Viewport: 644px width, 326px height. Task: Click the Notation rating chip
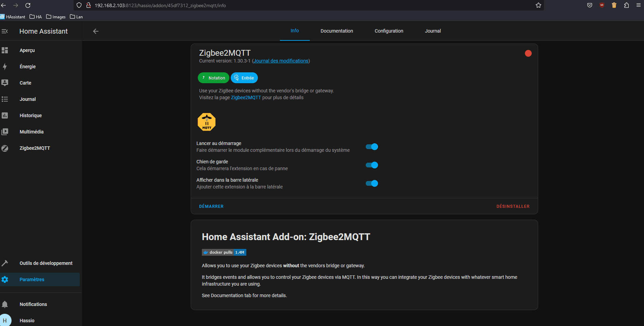(213, 78)
